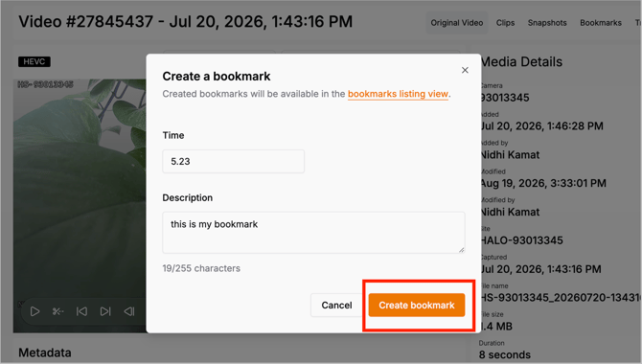This screenshot has width=642, height=364.
Task: Select site value HALO-93013345
Action: click(x=521, y=240)
